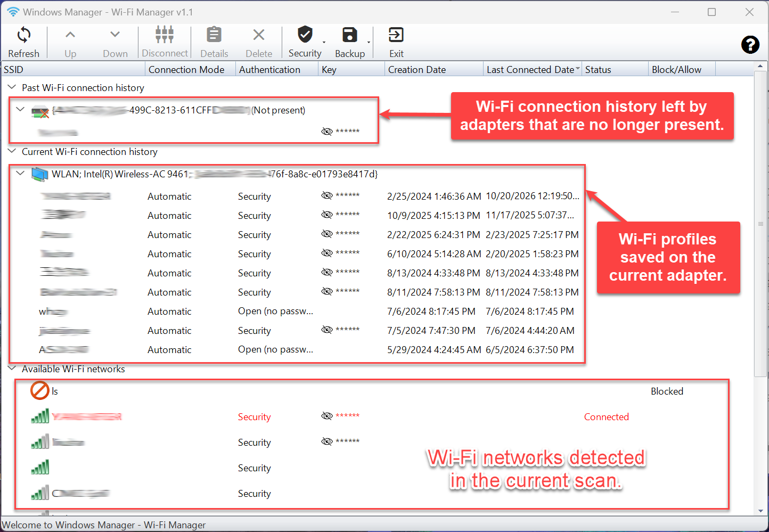Click the Delete toolbar icon
Image resolution: width=769 pixels, height=532 pixels.
259,35
